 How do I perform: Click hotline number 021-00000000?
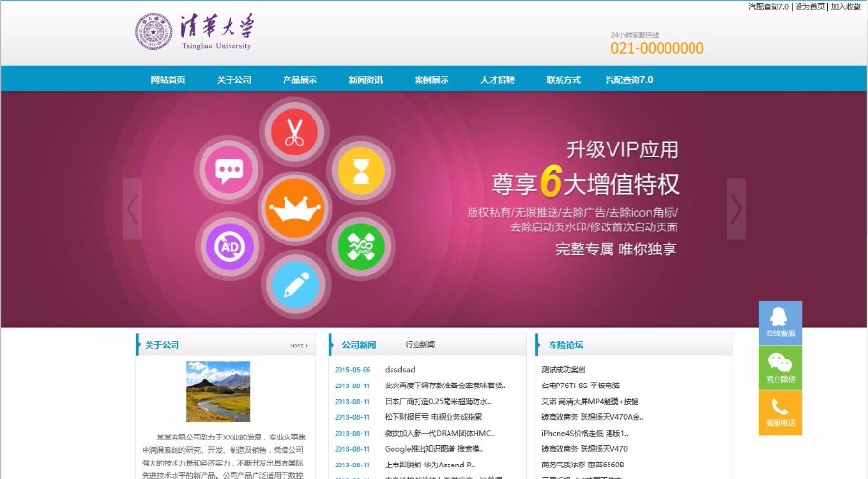coord(657,49)
